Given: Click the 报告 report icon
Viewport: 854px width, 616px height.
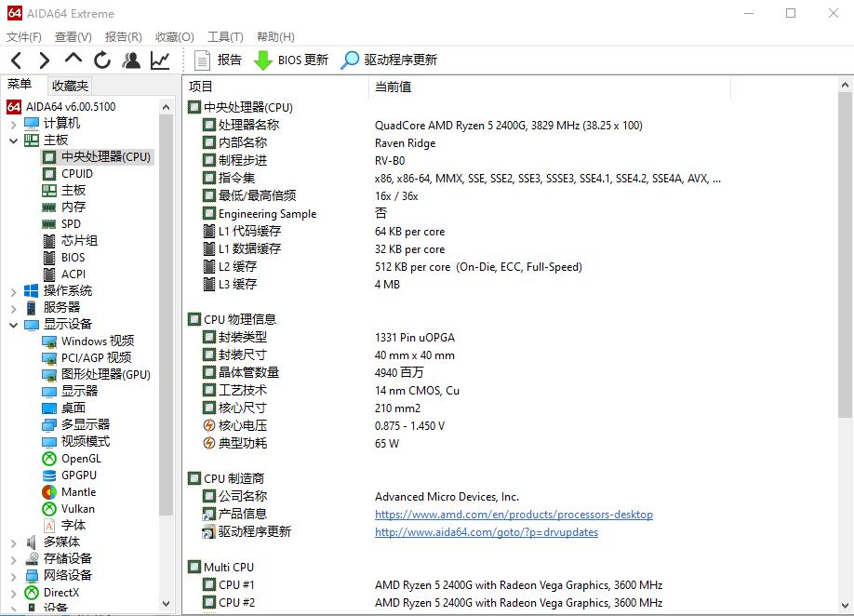Looking at the screenshot, I should (x=202, y=60).
